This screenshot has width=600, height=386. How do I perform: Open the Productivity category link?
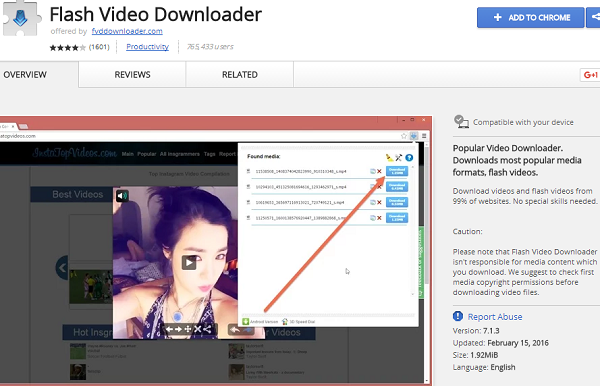147,47
